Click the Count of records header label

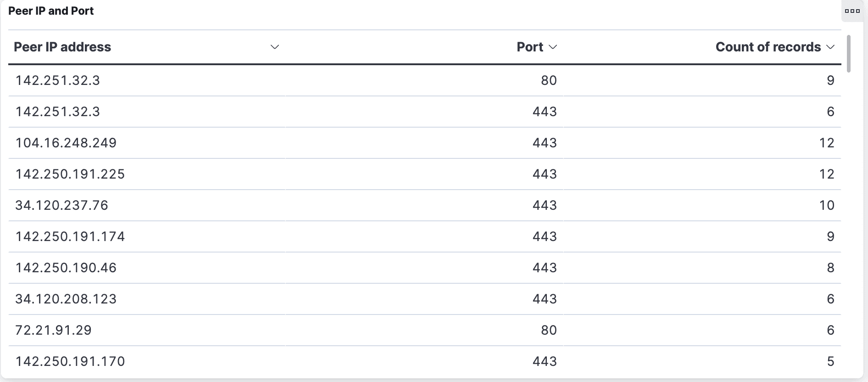pos(768,47)
